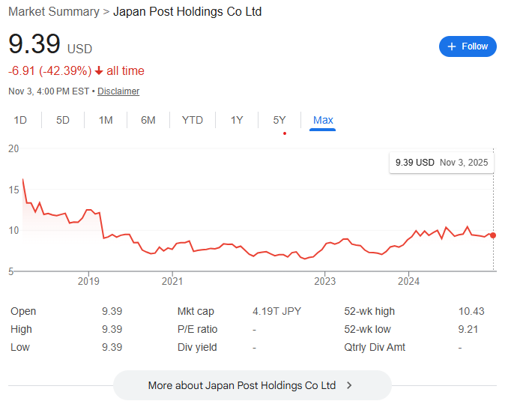
Task: Select the 5D time range tab
Action: (63, 120)
